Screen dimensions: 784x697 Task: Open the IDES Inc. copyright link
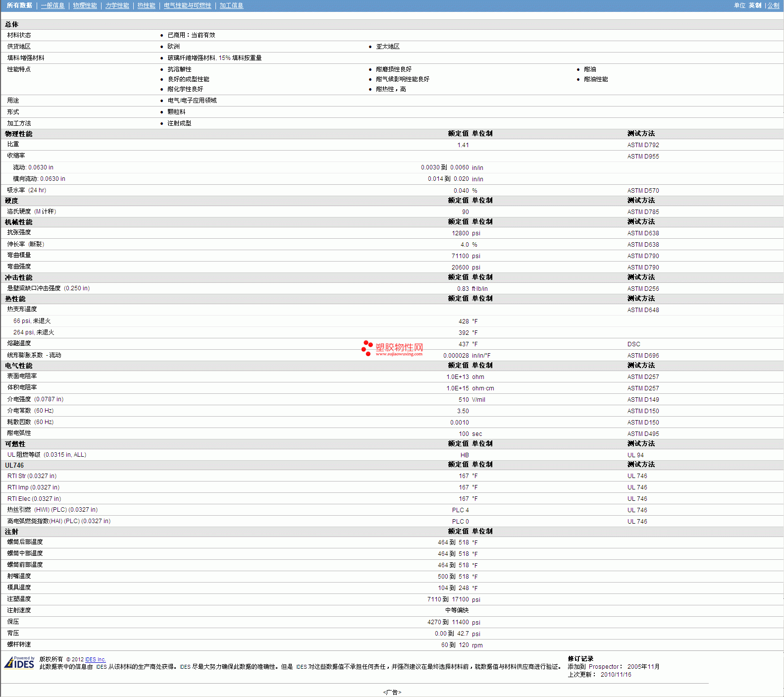95,659
